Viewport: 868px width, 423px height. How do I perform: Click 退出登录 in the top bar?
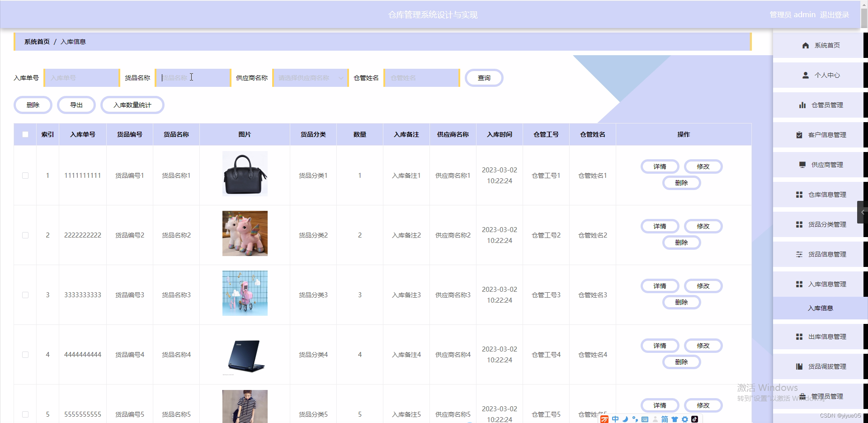(x=835, y=14)
